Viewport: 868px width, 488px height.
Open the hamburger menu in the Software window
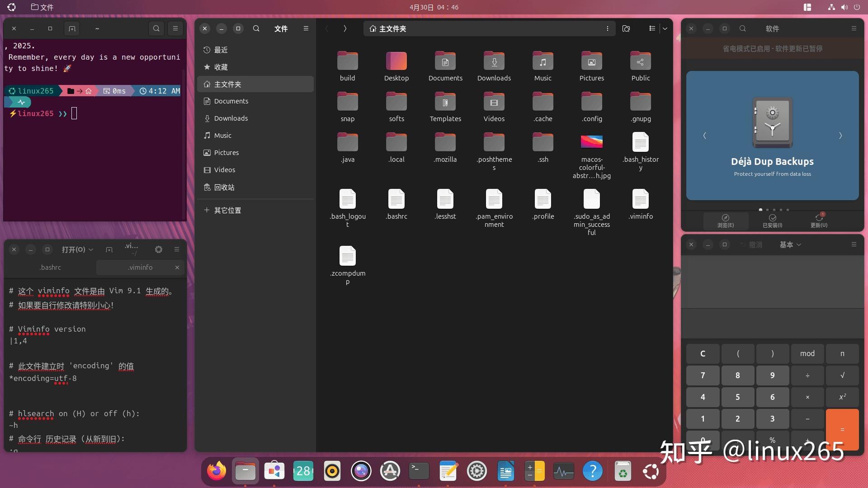click(x=854, y=28)
